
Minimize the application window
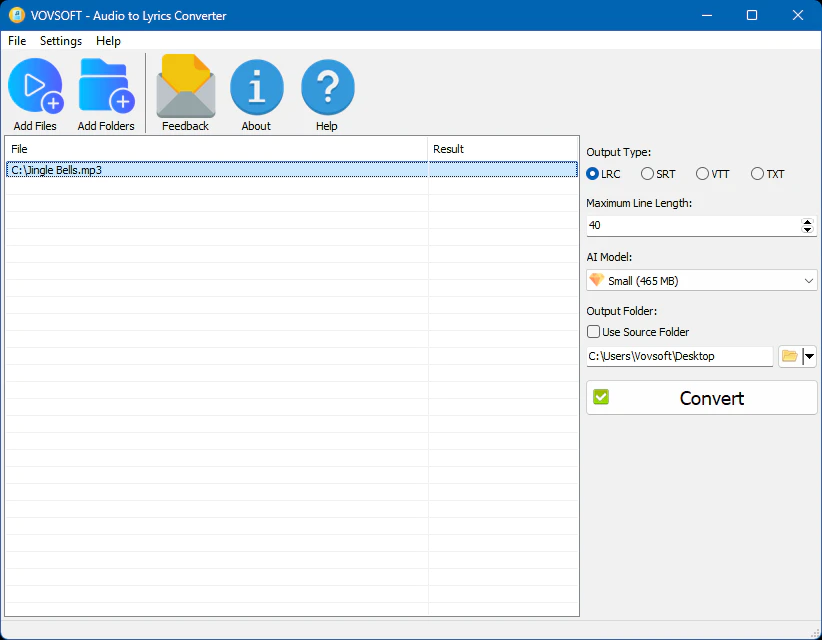pos(707,15)
